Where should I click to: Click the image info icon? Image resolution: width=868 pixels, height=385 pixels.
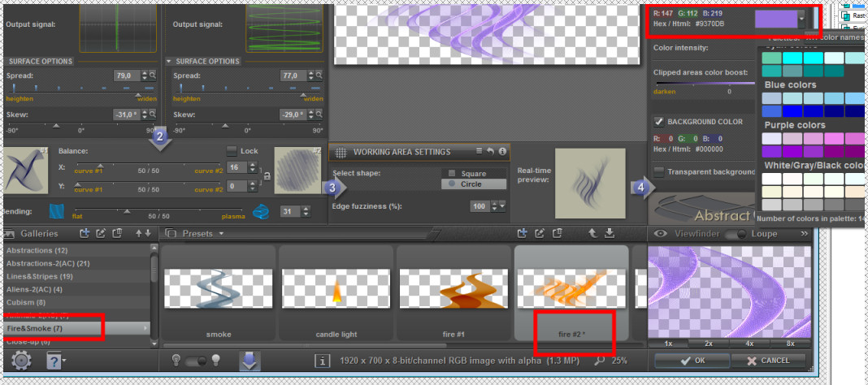click(x=322, y=361)
